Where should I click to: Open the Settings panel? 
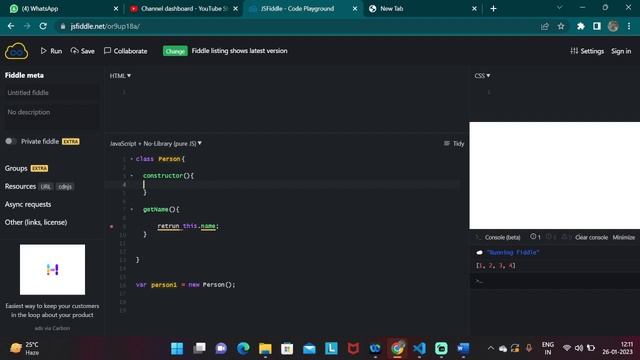(587, 51)
